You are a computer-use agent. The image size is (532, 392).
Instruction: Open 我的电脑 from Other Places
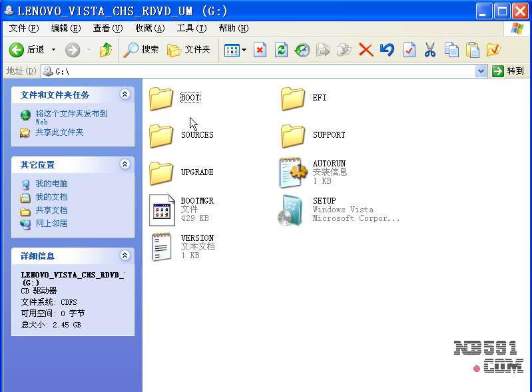51,184
